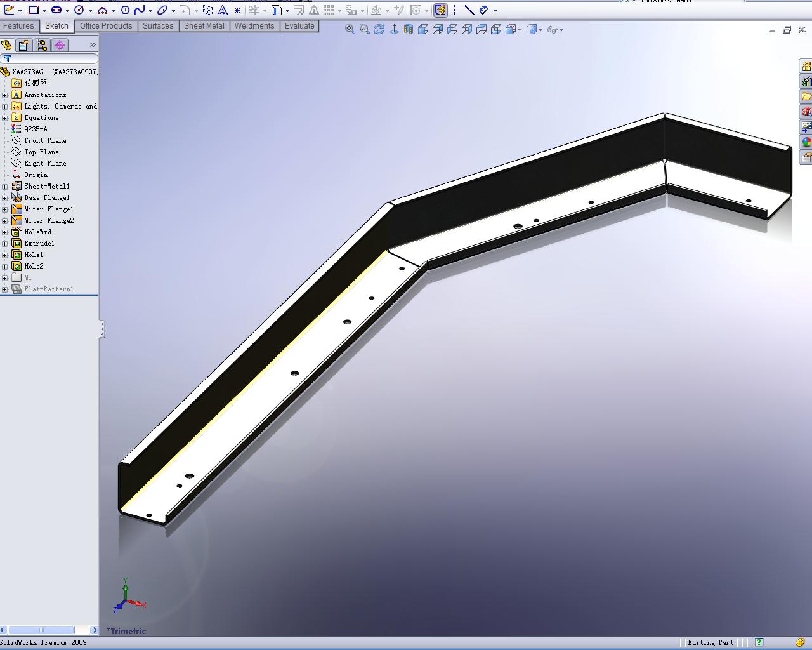Select the Straight Slot sketch tool

(56, 10)
